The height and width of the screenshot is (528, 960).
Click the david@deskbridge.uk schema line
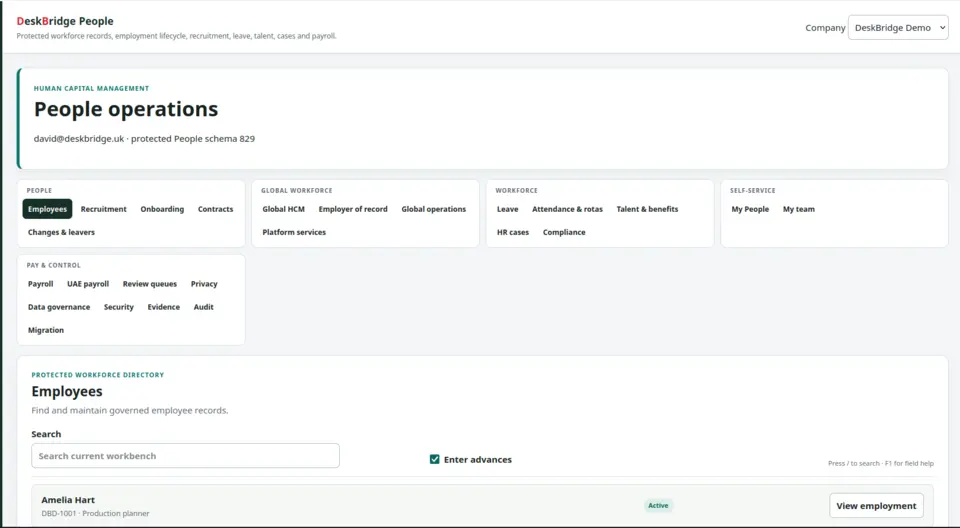pos(144,139)
